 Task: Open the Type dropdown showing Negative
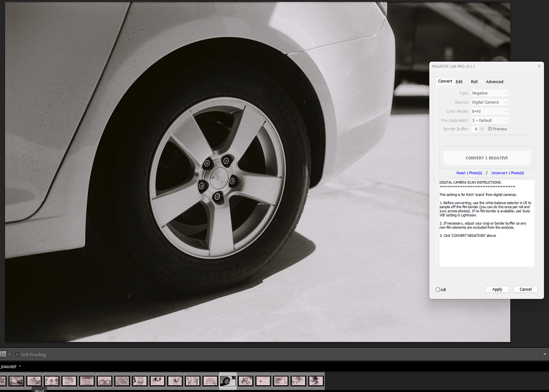[x=489, y=93]
